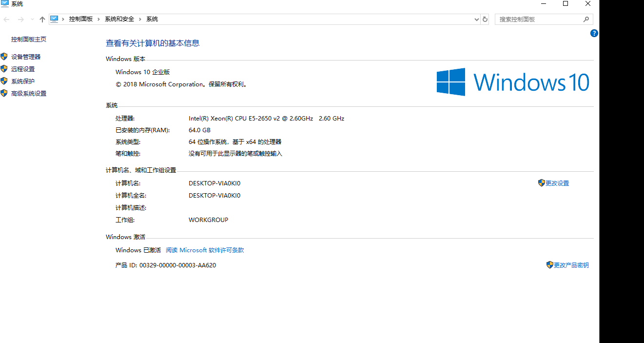Click the magnifier search icon
Image resolution: width=644 pixels, height=343 pixels.
click(x=586, y=20)
